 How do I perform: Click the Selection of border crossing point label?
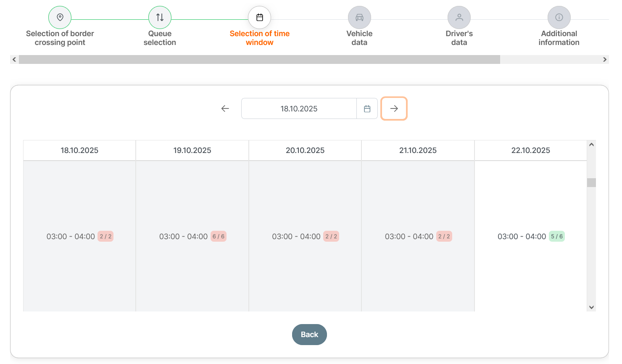(x=60, y=38)
